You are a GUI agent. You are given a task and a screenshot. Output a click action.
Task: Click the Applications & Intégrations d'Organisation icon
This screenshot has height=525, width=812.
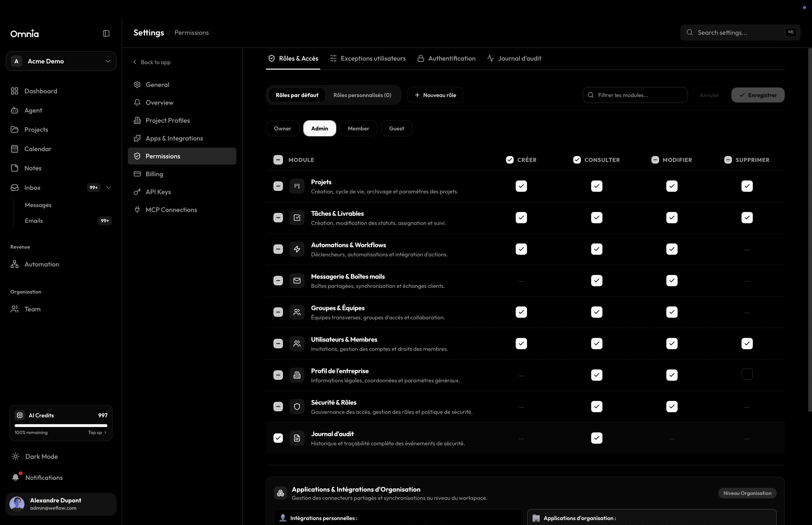(x=281, y=493)
